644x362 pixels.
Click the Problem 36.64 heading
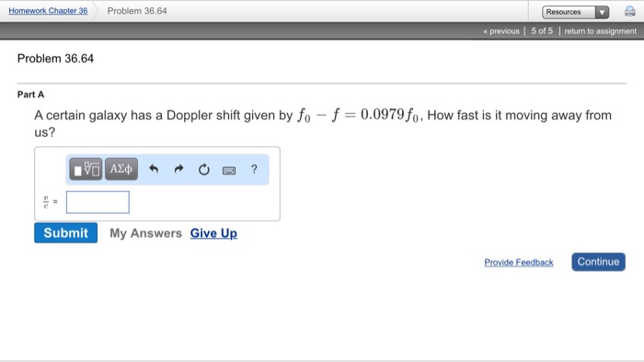pyautogui.click(x=55, y=59)
